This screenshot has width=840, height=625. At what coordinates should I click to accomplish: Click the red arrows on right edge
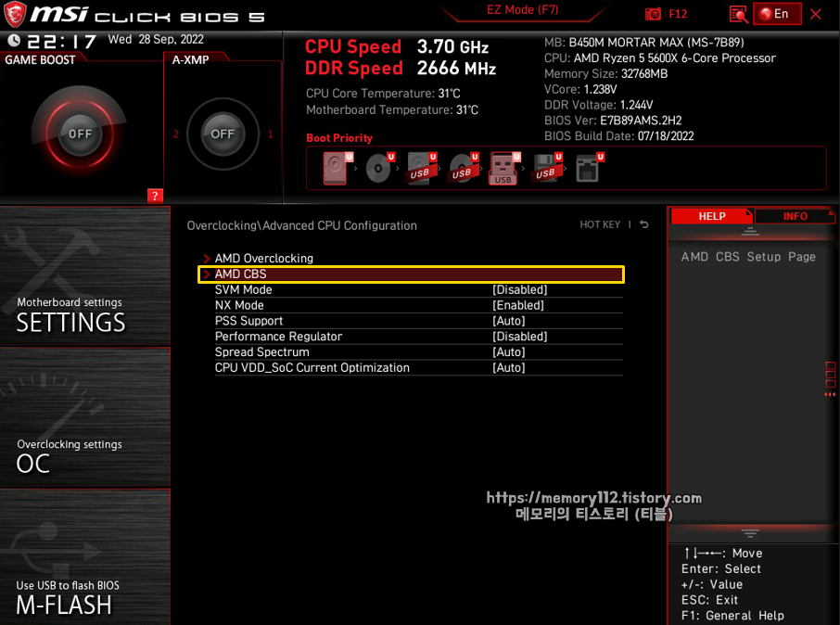(x=830, y=394)
